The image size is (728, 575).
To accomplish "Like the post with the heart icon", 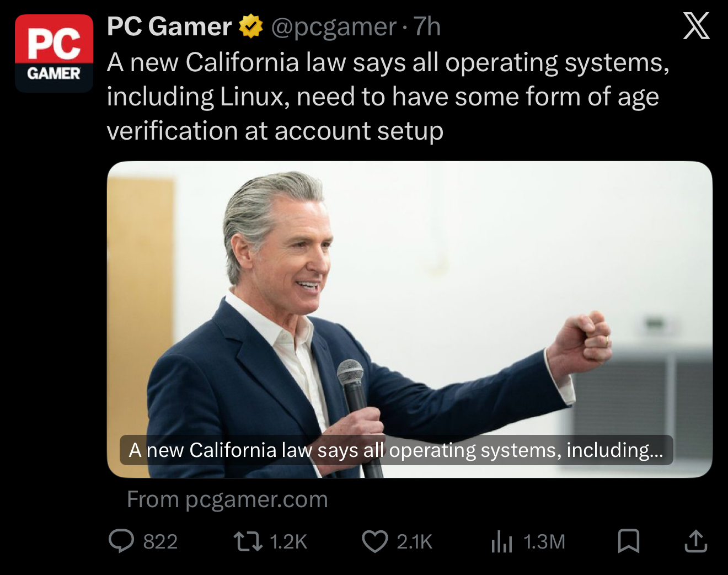I will 375,541.
